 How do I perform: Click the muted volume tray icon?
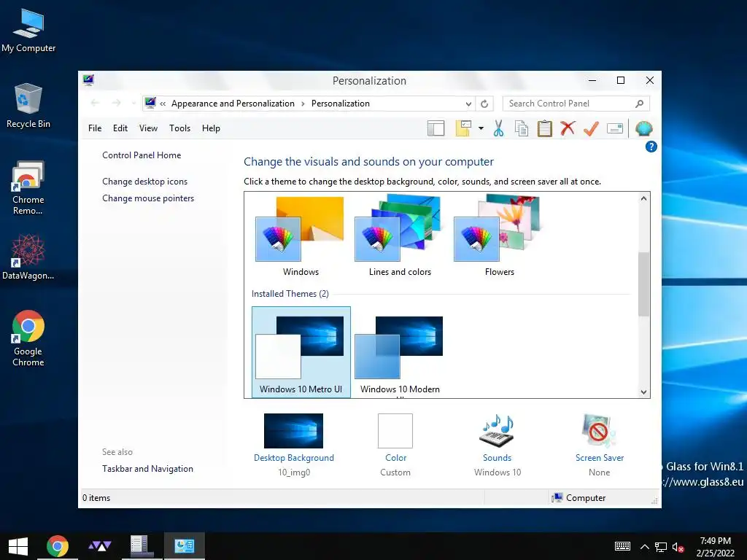click(678, 547)
